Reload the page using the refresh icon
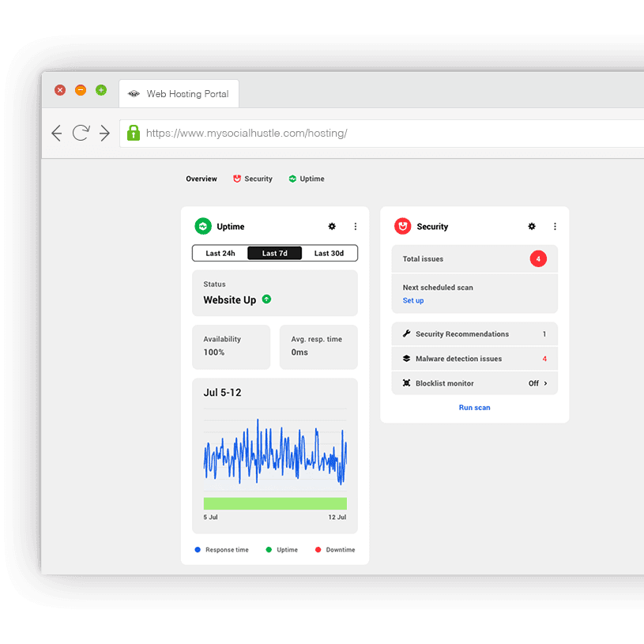The width and height of the screenshot is (644, 644). (80, 133)
